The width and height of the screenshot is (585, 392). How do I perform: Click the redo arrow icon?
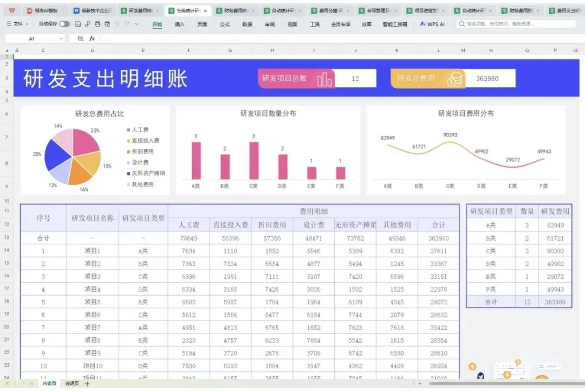[127, 24]
